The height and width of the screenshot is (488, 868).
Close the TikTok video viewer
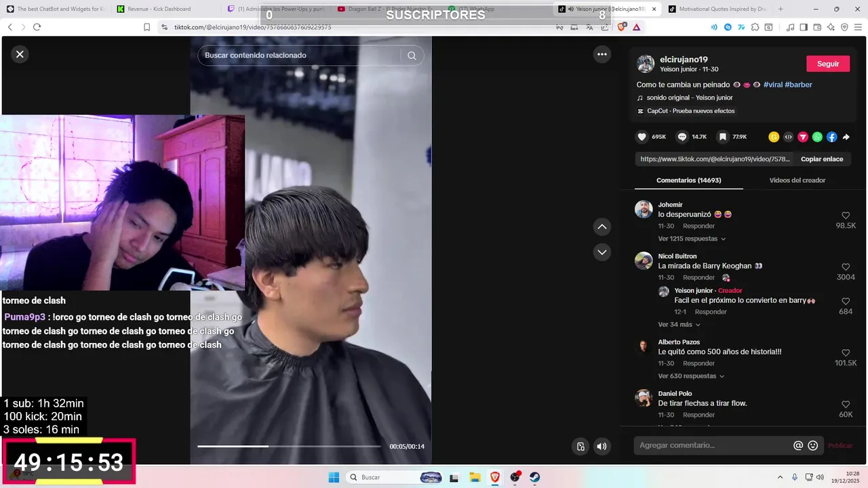(x=20, y=54)
